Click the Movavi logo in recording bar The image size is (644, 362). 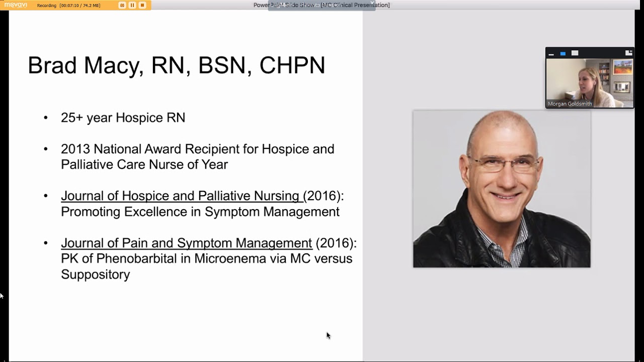coord(16,5)
